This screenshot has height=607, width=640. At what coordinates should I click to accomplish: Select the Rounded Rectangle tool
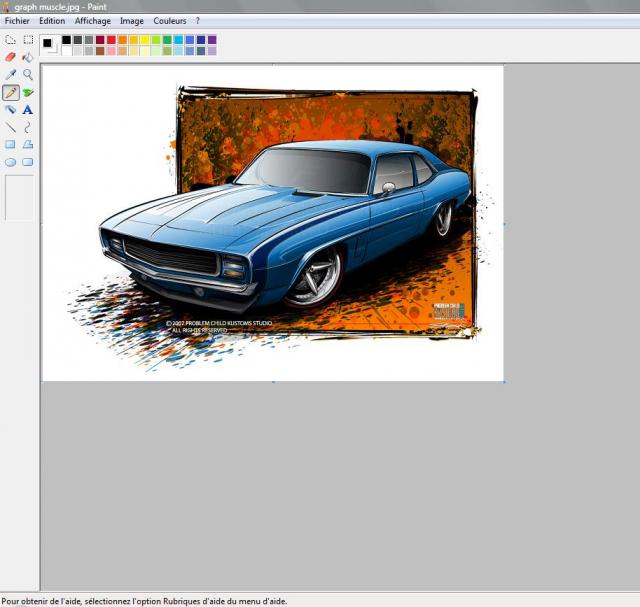click(28, 162)
